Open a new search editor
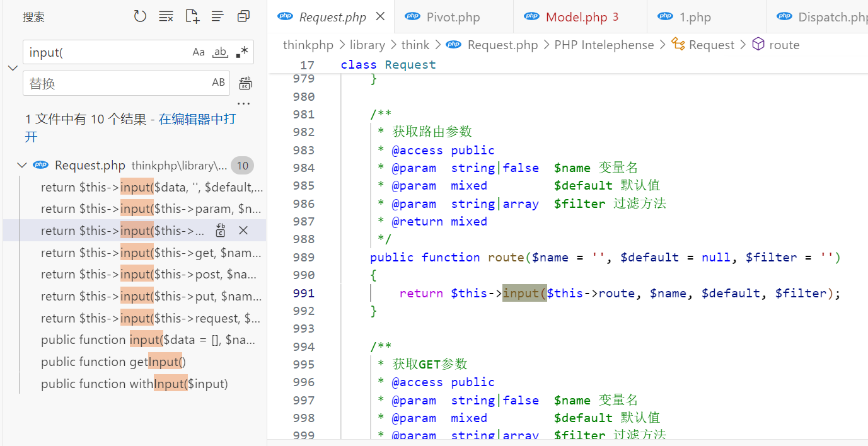Screen dimensions: 868x446 tap(192, 17)
